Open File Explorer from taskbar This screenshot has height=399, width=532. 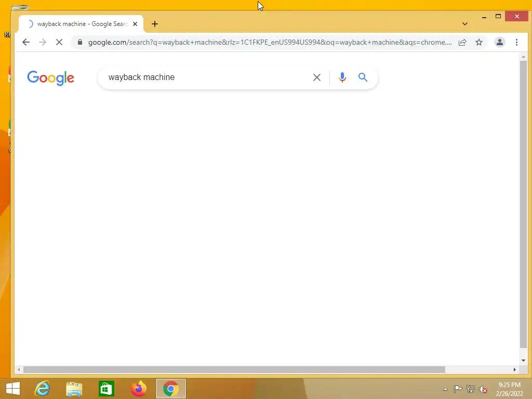[x=74, y=389]
